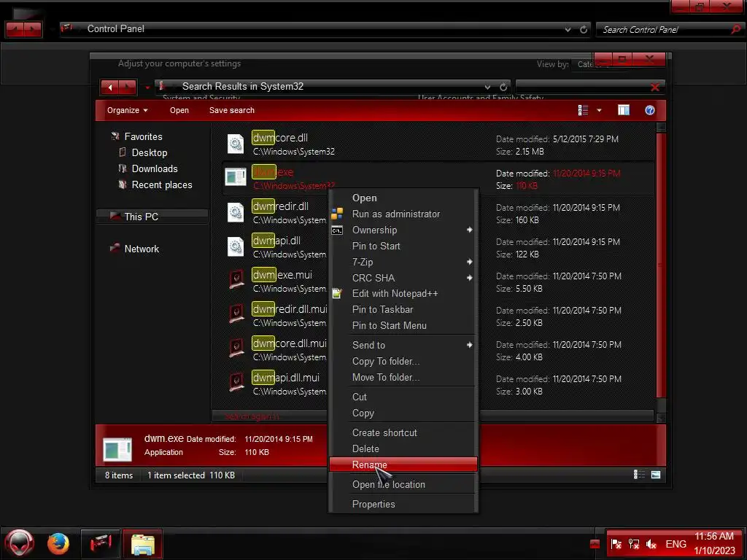Click the dwm.exe.mui file icon

[x=236, y=280]
